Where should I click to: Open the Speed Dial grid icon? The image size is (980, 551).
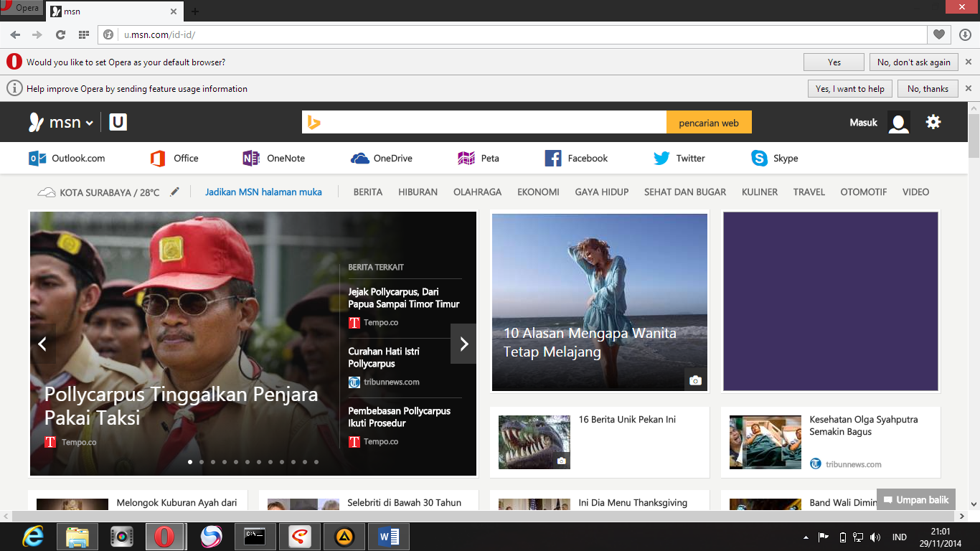point(83,34)
